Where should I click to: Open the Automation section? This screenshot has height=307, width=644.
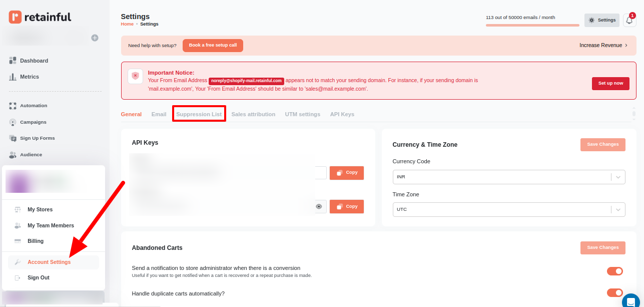coord(34,106)
